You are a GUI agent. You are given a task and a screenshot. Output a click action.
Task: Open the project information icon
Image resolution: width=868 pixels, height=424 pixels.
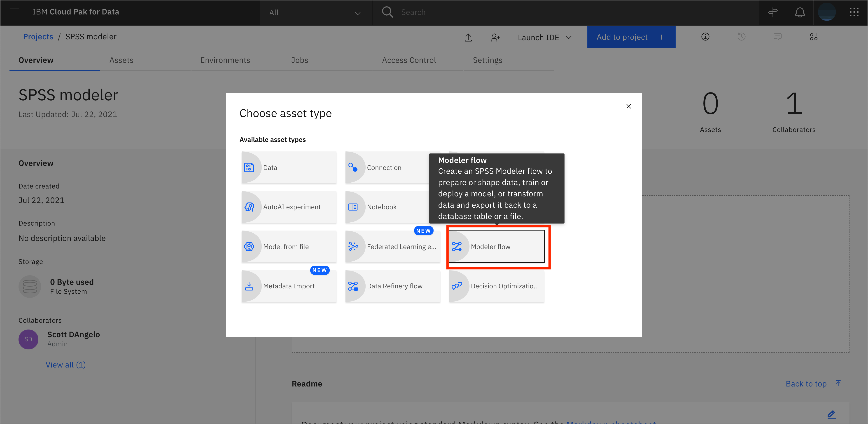click(705, 37)
